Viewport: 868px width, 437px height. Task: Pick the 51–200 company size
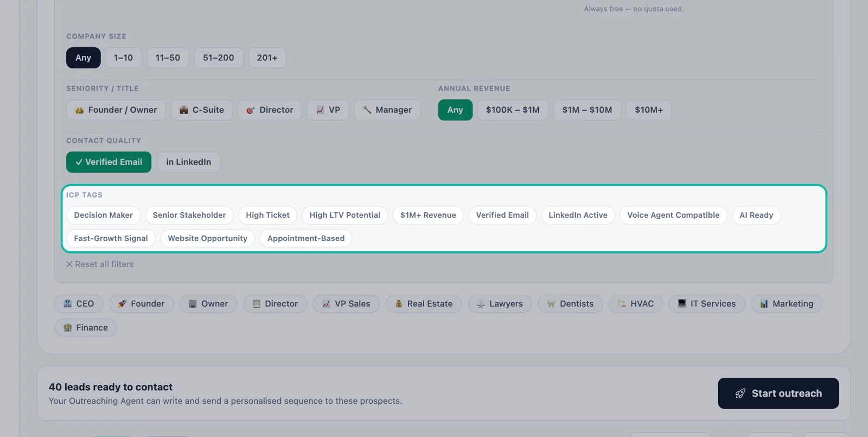[218, 58]
